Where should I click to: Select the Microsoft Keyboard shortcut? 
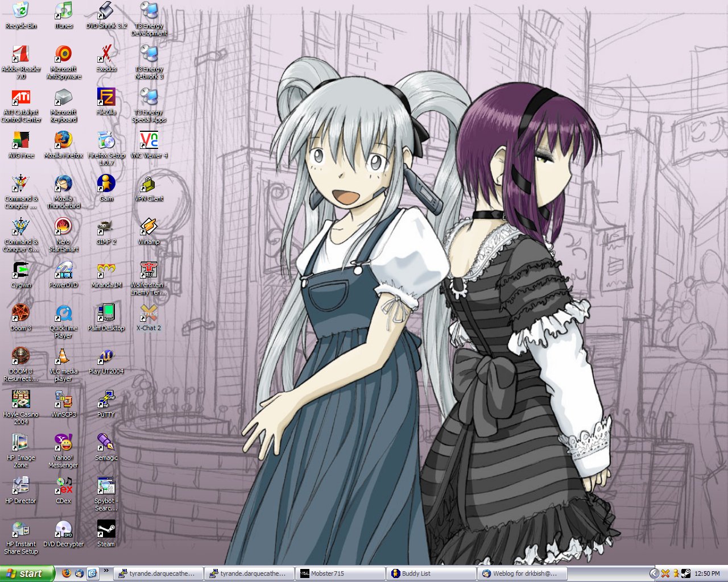[x=64, y=105]
